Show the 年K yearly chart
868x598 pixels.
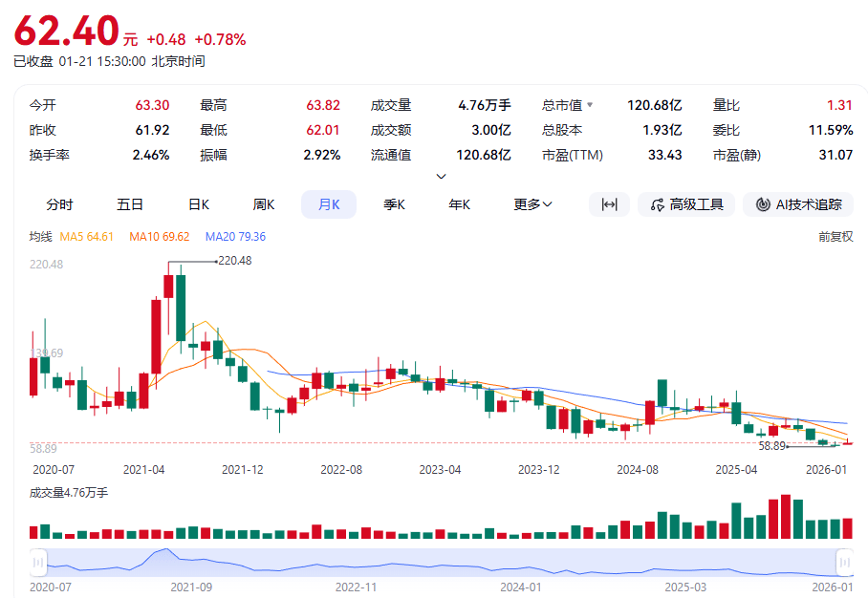point(460,204)
